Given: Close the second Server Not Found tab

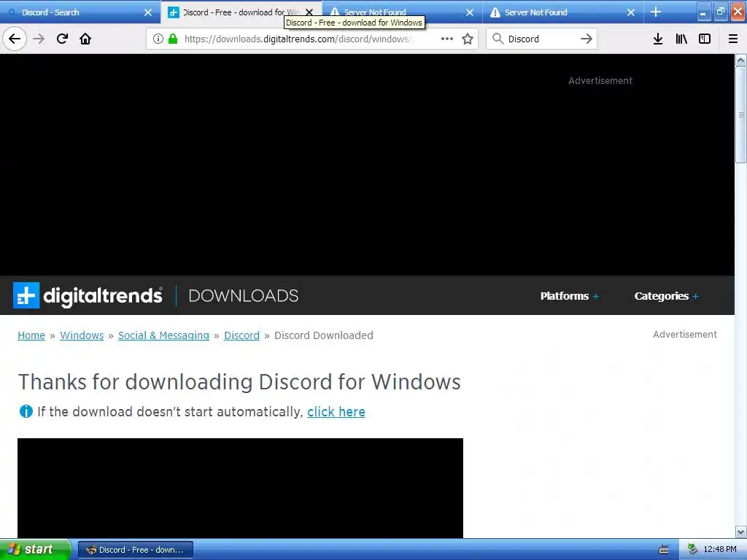Looking at the screenshot, I should click(x=631, y=12).
